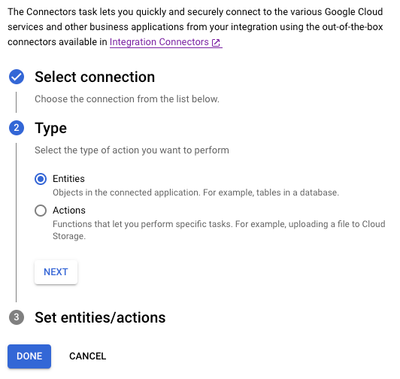The width and height of the screenshot is (400, 379).
Task: Click text 'Choose the connection from the list below.'
Action: pos(127,99)
